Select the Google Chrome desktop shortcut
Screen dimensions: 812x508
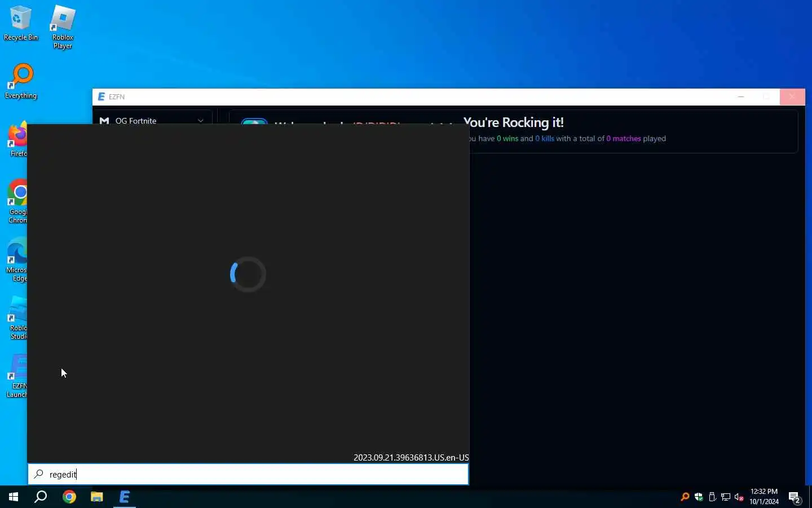click(x=17, y=202)
